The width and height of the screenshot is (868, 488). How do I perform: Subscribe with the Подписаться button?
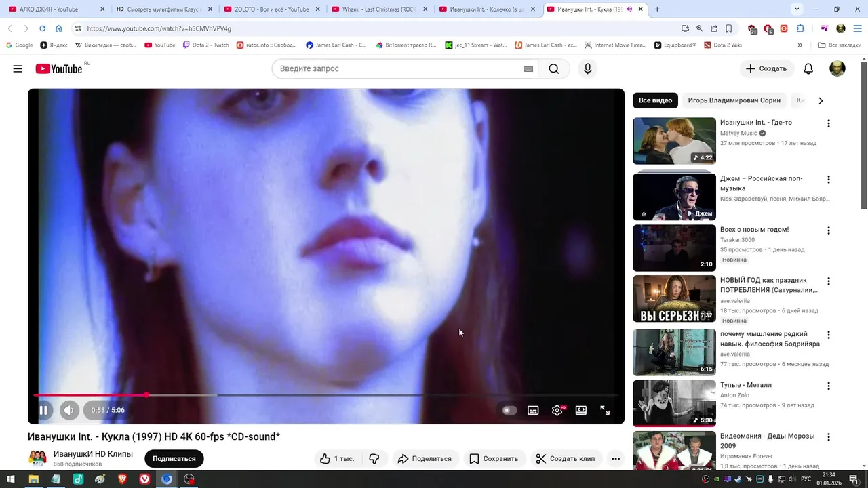point(174,459)
